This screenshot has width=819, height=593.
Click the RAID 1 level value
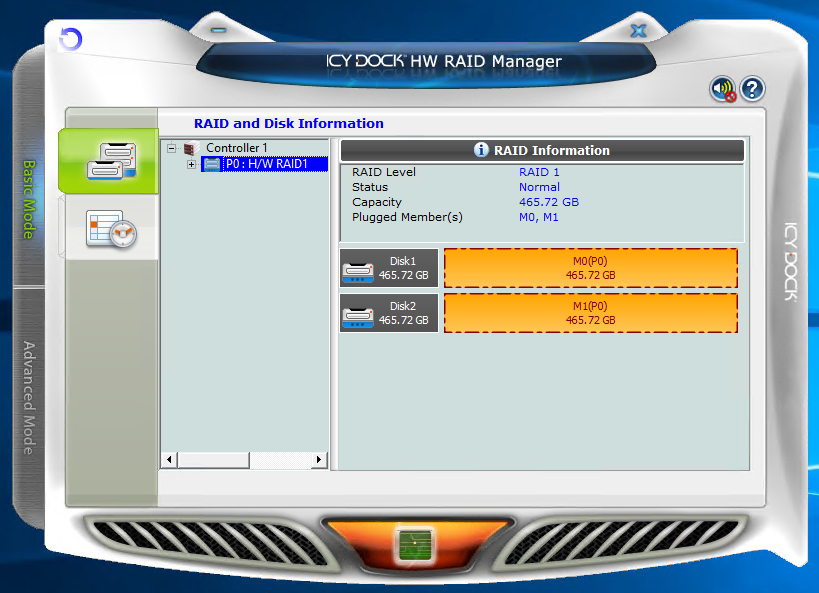(539, 172)
